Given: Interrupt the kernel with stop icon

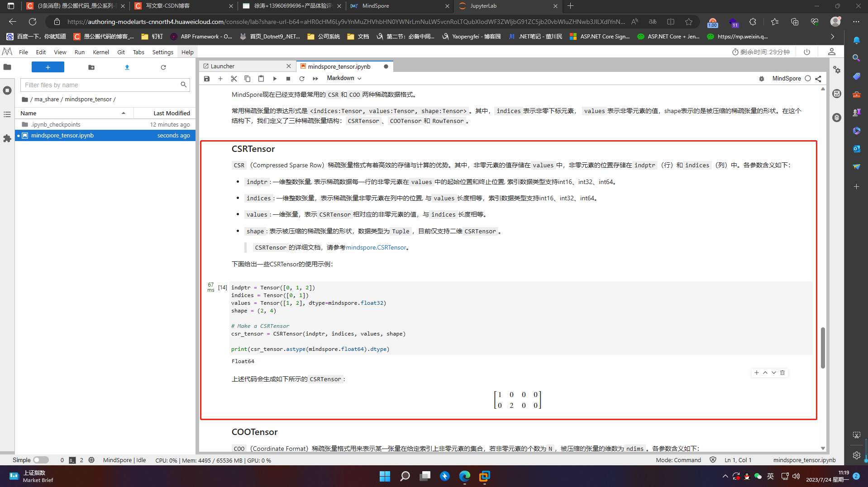Looking at the screenshot, I should coord(288,79).
